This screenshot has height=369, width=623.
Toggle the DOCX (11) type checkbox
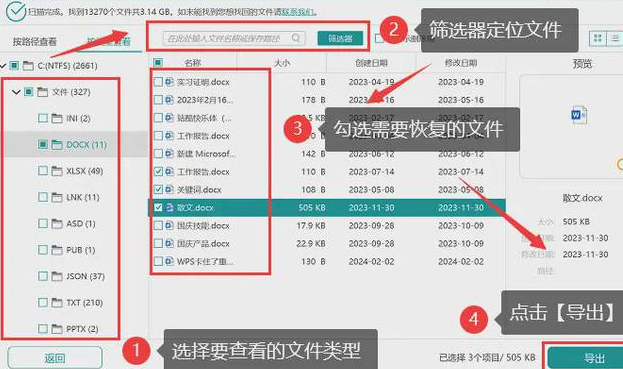43,145
